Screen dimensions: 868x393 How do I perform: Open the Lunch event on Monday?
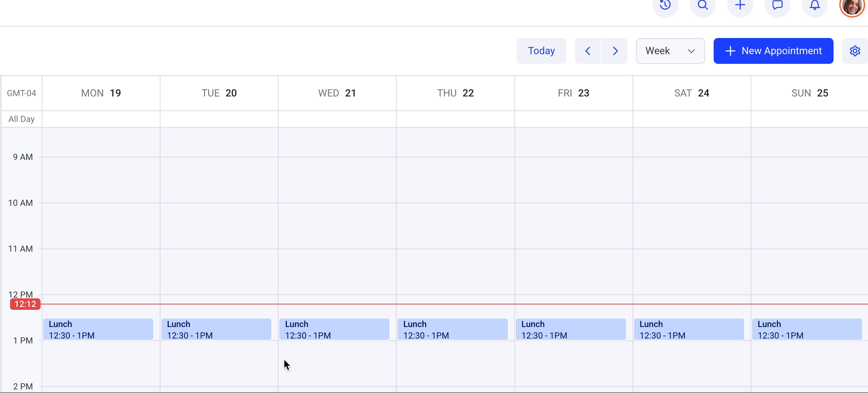99,329
